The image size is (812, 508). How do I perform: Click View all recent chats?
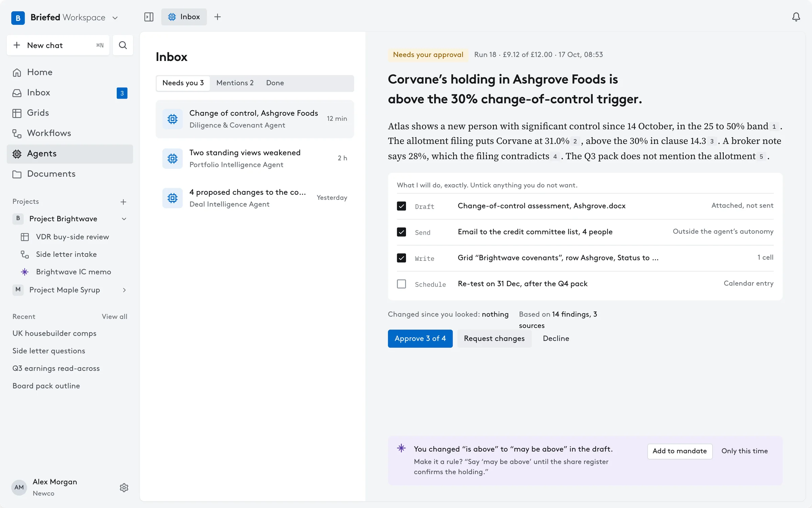click(114, 317)
